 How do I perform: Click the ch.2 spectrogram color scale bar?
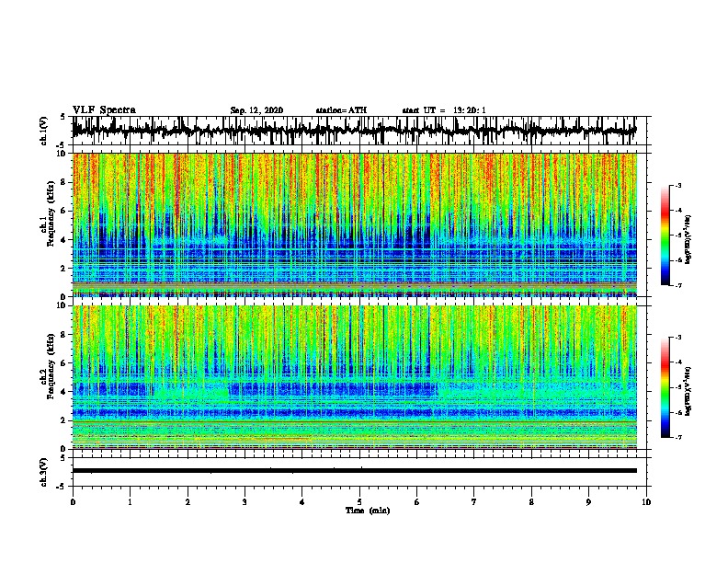665,387
